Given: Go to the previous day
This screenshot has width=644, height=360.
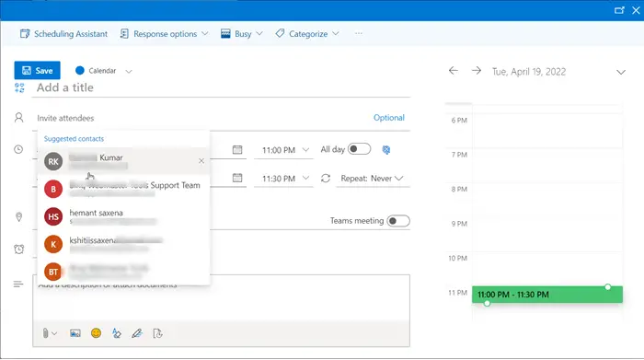Looking at the screenshot, I should 454,71.
